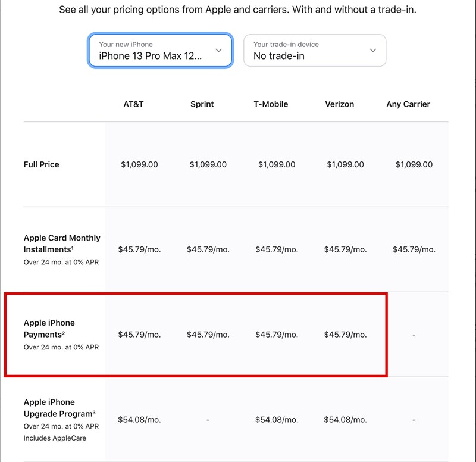Image resolution: width=476 pixels, height=462 pixels.
Task: Open the Apple Card Monthly Installments label
Action: coord(62,244)
